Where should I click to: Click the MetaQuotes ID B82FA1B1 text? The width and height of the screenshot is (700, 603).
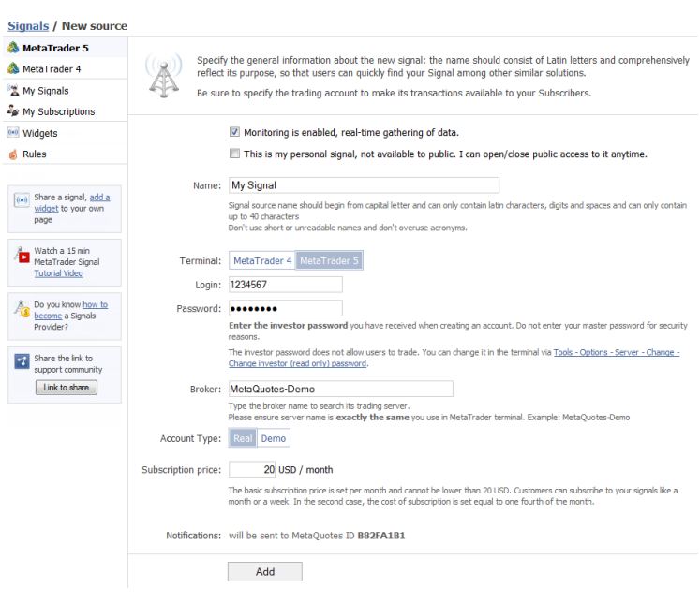(x=349, y=535)
